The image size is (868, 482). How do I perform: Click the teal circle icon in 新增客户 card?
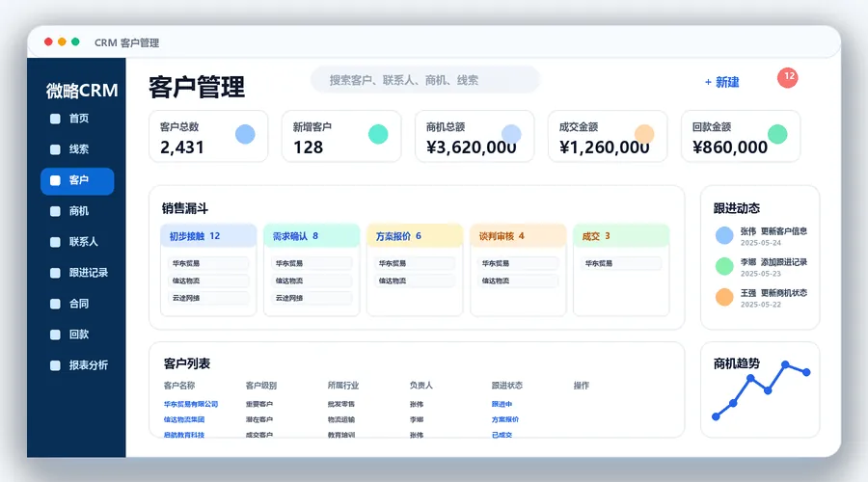click(x=378, y=134)
